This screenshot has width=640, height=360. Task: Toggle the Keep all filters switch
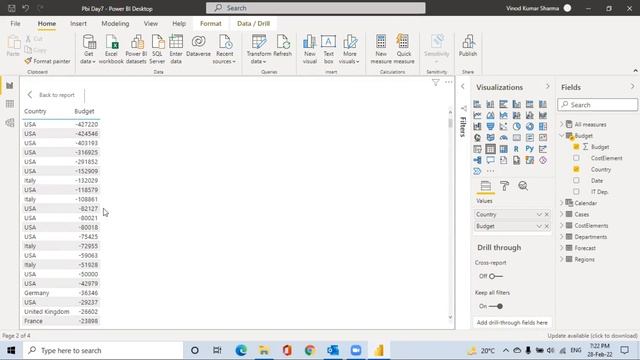point(496,306)
